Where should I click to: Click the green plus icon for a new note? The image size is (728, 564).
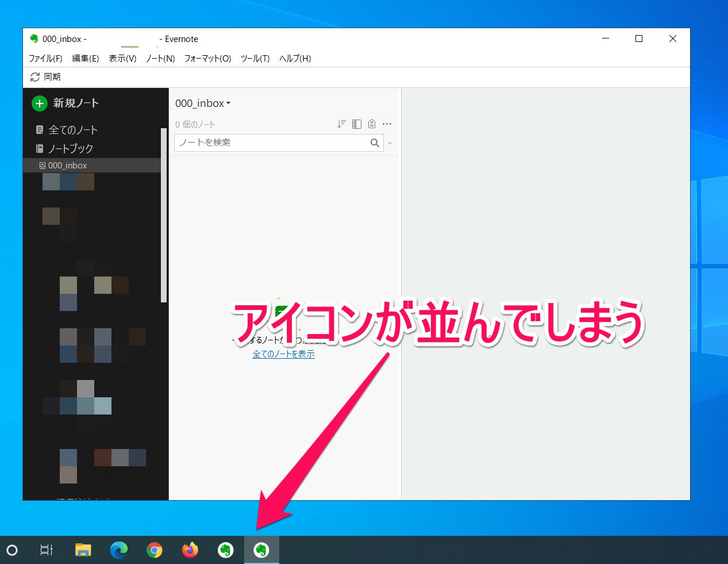coord(38,103)
